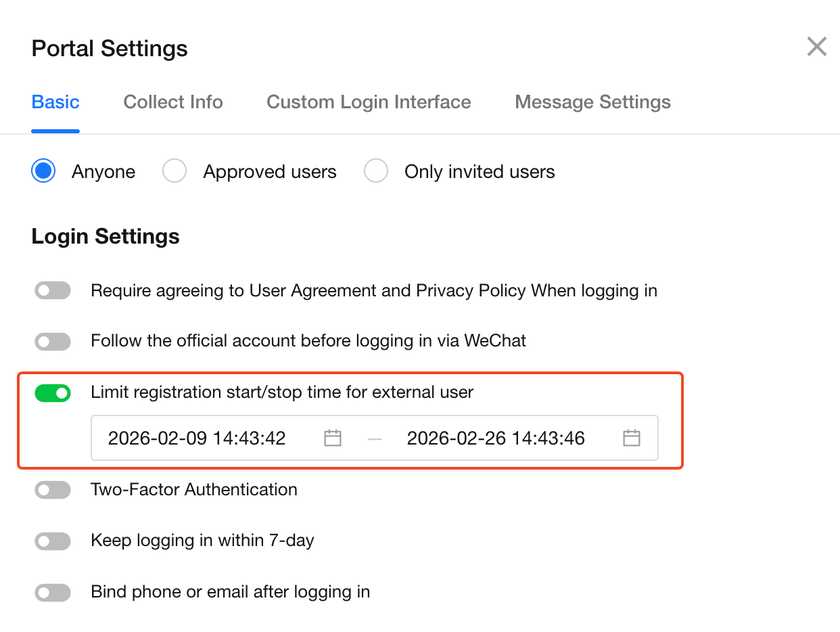The image size is (840, 632).
Task: Go to Custom Login Interface tab
Action: [369, 102]
